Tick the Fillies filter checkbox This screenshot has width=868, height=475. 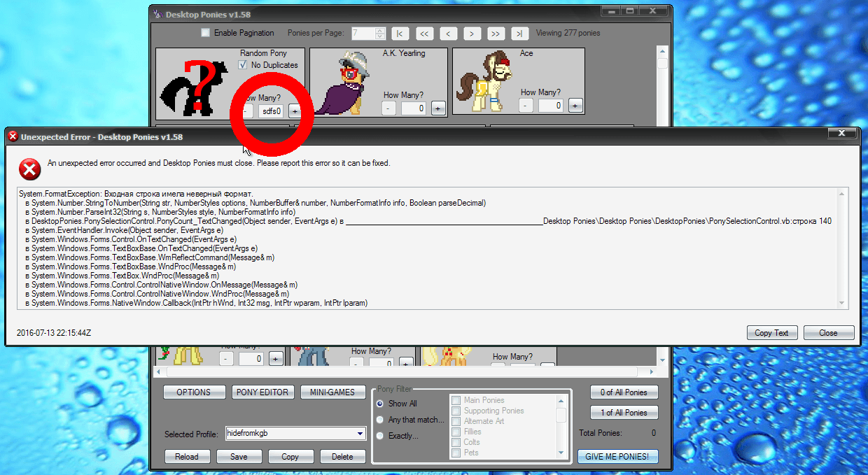pos(456,432)
